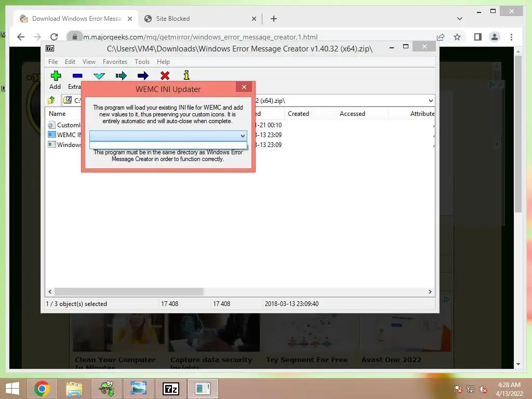Click the taskbar clock showing 4:28 AM
Screen dimensions: 532x399
pos(509,389)
